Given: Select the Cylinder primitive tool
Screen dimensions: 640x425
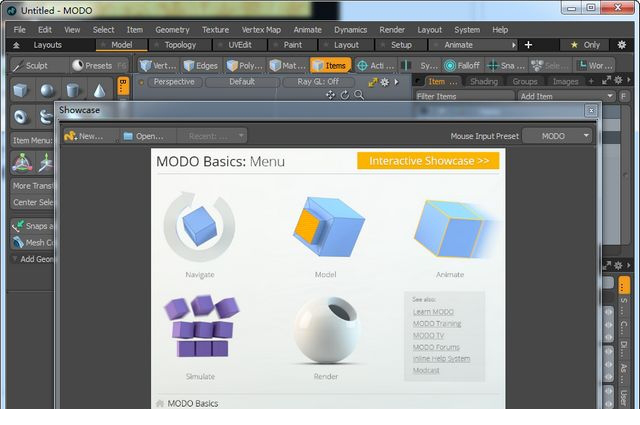Looking at the screenshot, I should pos(73,90).
